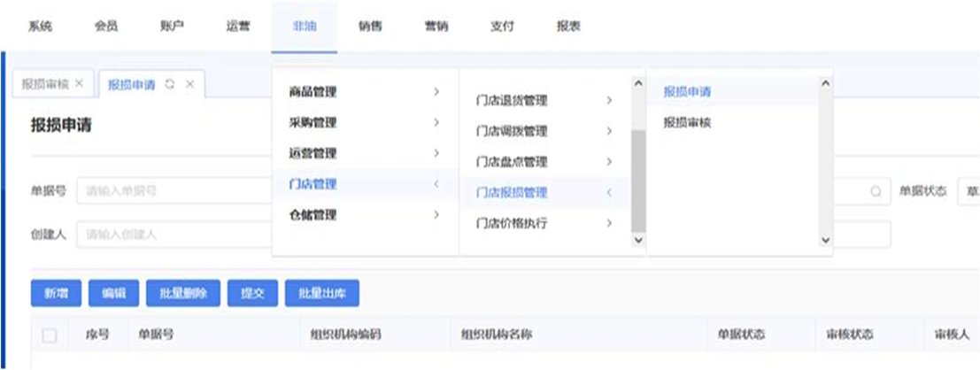Focus the 单据号 input field

(173, 191)
